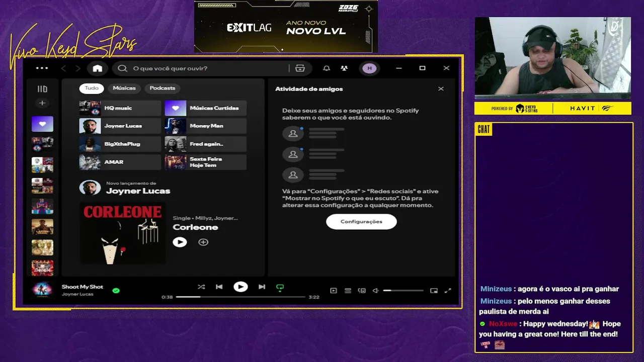Screen dimensions: 644x362
Task: Click the 'Shoot My Shot' track title
Action: pos(82,287)
